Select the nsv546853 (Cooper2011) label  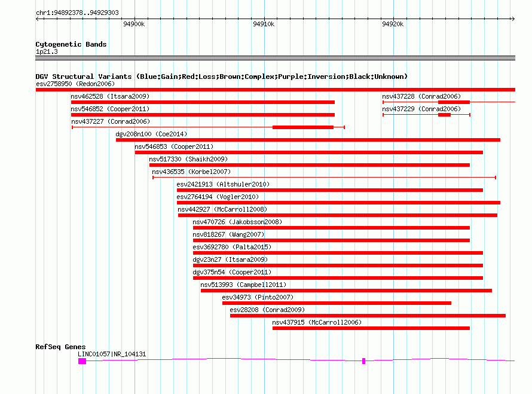(x=174, y=146)
